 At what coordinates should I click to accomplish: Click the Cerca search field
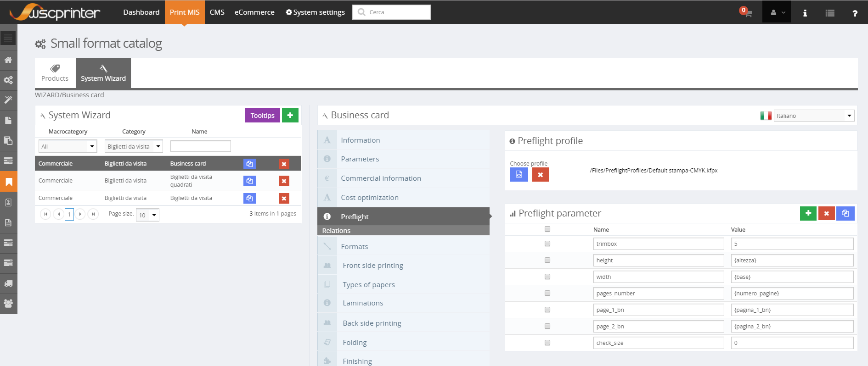[x=392, y=12]
